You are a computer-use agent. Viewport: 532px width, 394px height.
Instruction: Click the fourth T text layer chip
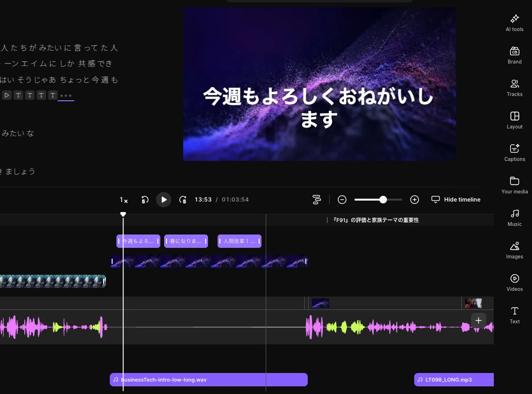tap(52, 96)
